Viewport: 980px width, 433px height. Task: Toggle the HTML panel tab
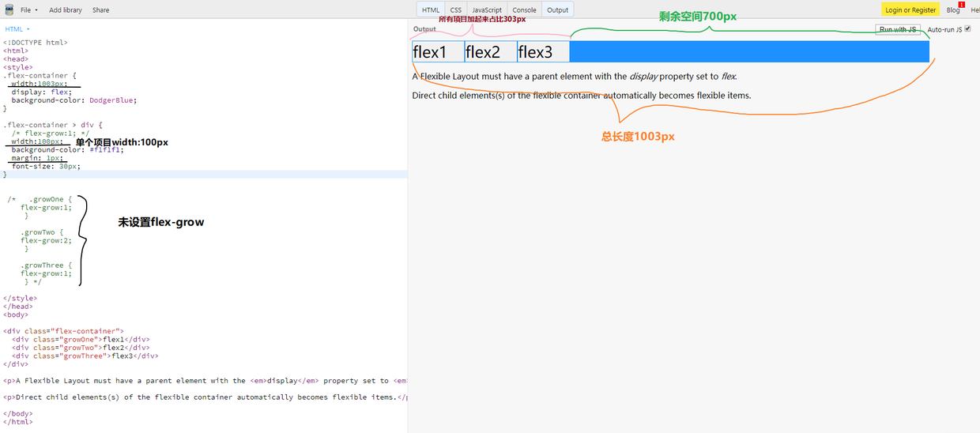tap(431, 9)
